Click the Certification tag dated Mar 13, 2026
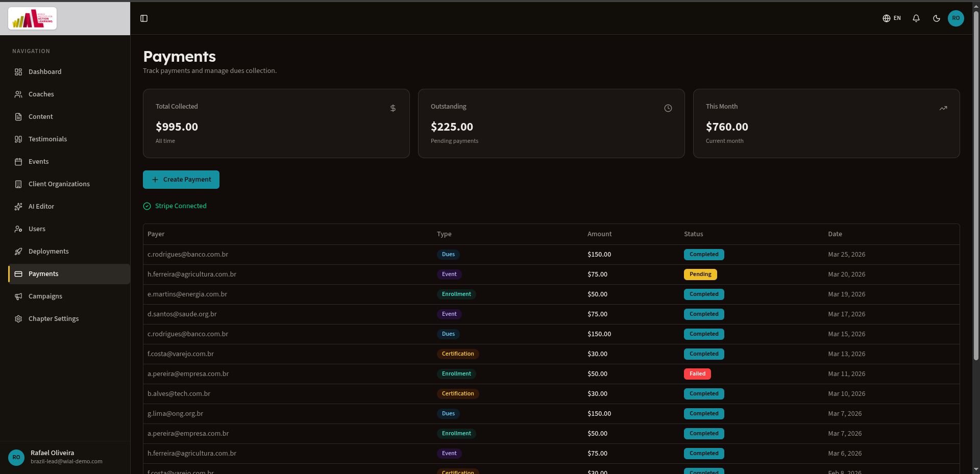 coord(458,354)
